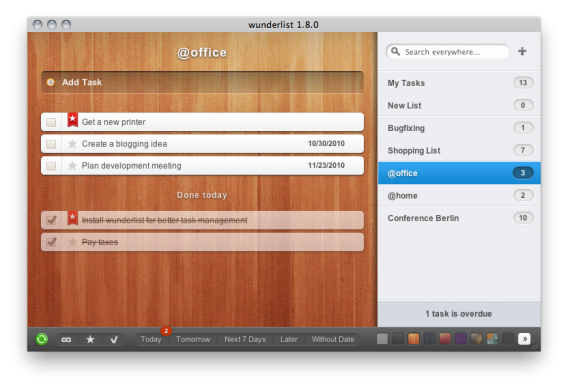The width and height of the screenshot is (568, 389).
Task: Click Conference Berlin count badge 10
Action: [x=523, y=218]
